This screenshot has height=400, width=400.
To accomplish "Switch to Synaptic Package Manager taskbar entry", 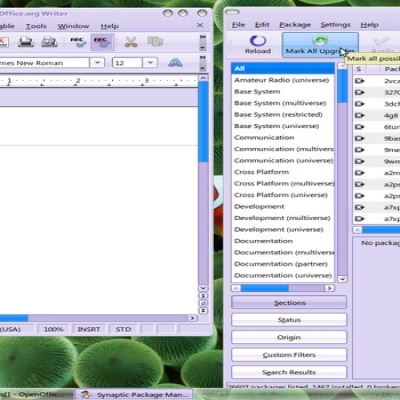I will (134, 394).
